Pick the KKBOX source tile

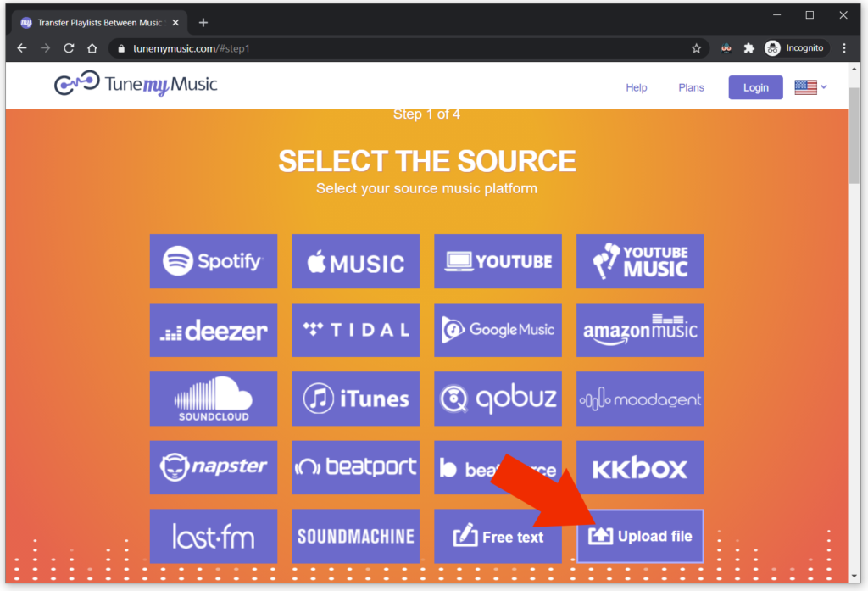(640, 467)
